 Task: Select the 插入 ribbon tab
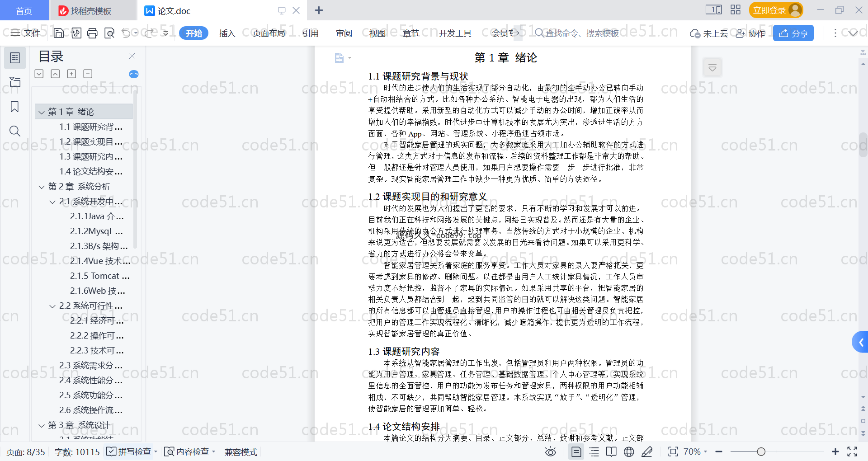pyautogui.click(x=227, y=33)
